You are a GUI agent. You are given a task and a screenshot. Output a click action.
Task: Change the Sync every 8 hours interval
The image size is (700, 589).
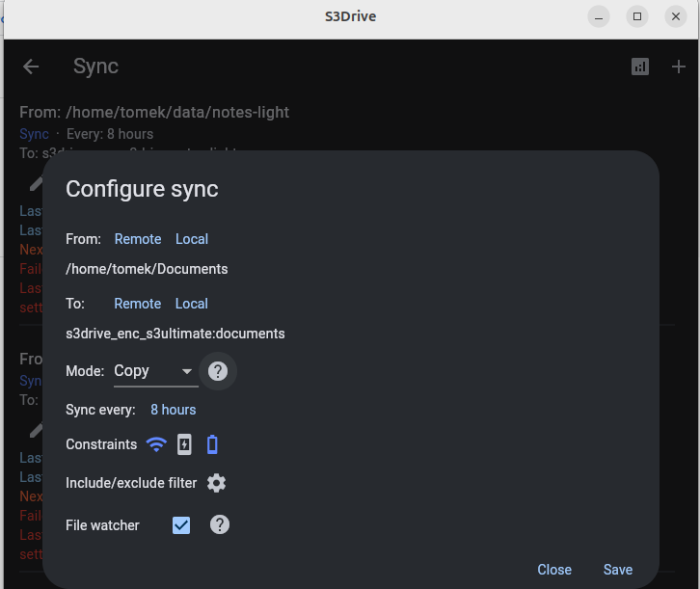coord(174,410)
